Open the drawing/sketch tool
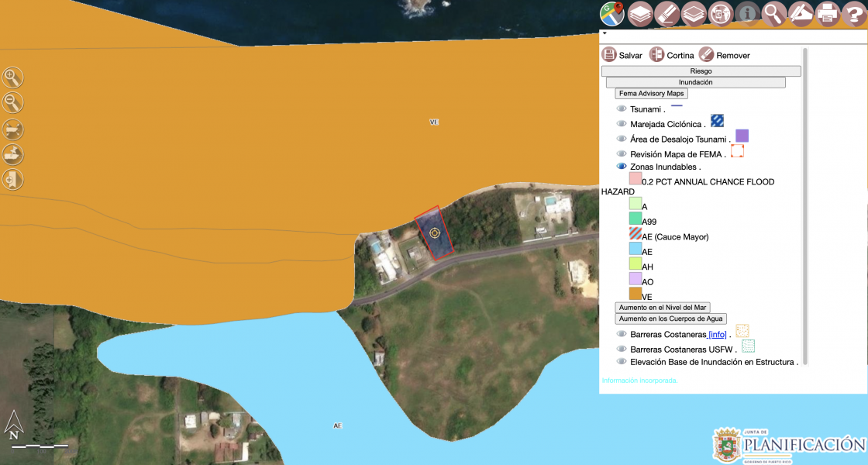The width and height of the screenshot is (868, 465). 801,13
